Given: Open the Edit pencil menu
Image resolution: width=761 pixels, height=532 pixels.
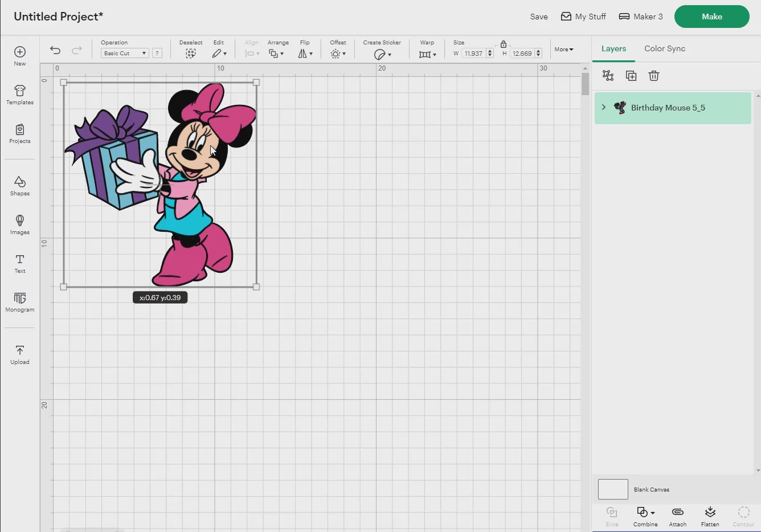Looking at the screenshot, I should coord(219,54).
